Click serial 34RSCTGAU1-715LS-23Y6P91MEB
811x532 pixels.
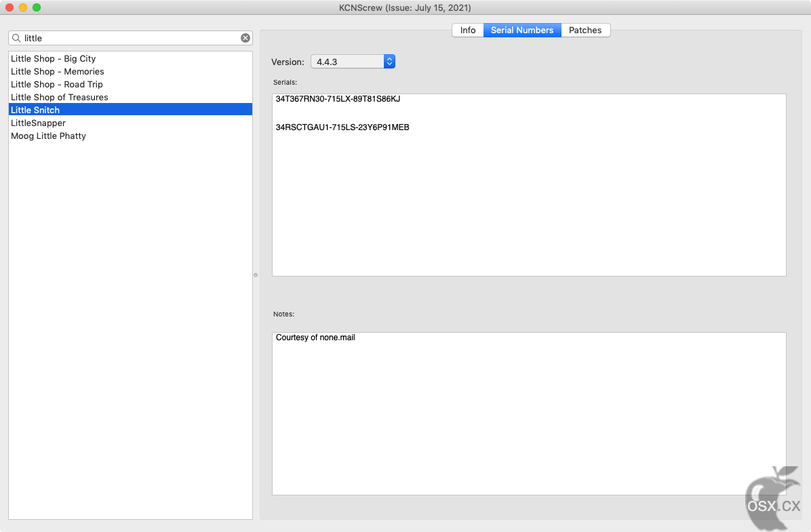pos(342,127)
